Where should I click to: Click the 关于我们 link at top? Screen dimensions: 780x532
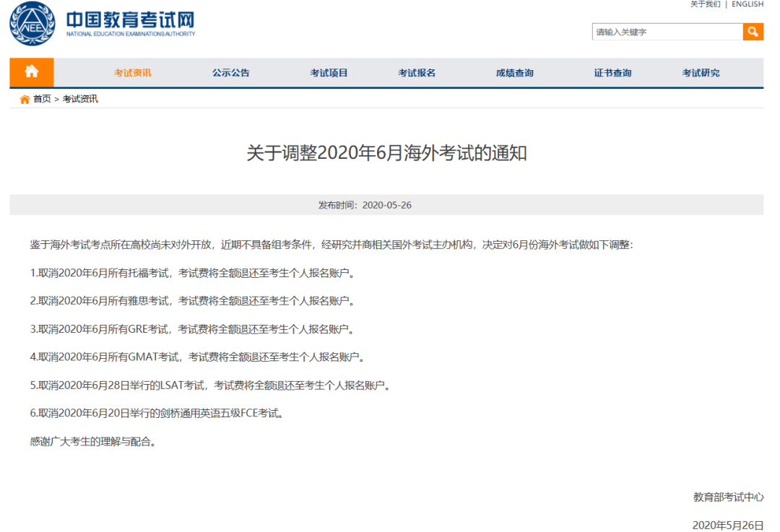(x=705, y=4)
